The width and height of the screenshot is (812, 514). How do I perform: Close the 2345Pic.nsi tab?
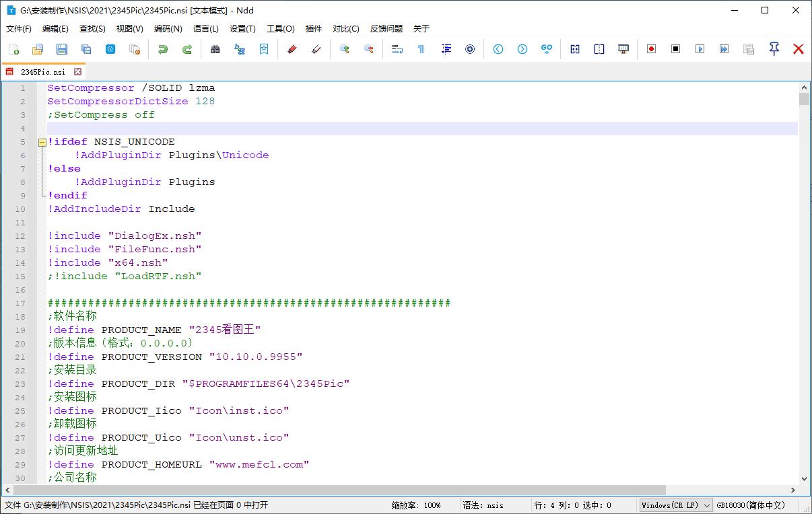(x=78, y=71)
